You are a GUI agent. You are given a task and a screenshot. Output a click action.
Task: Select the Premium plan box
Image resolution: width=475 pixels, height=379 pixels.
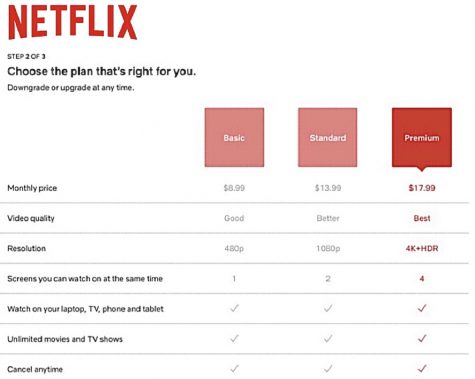[422, 137]
